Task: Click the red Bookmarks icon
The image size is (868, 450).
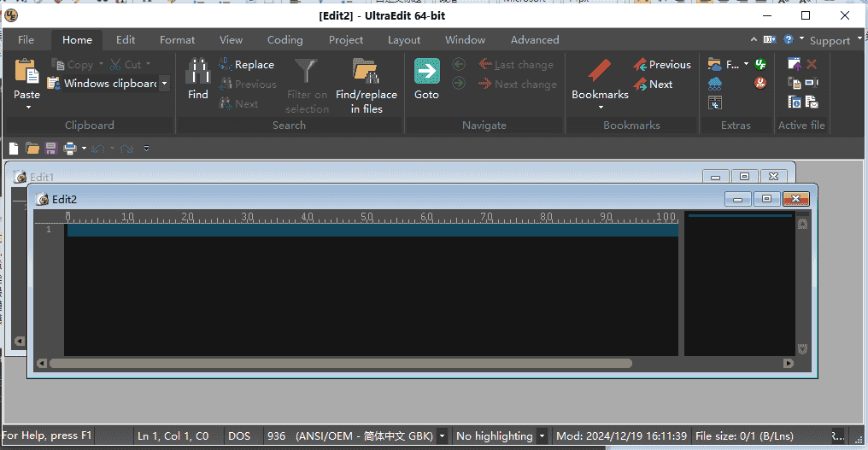Action: tap(600, 72)
